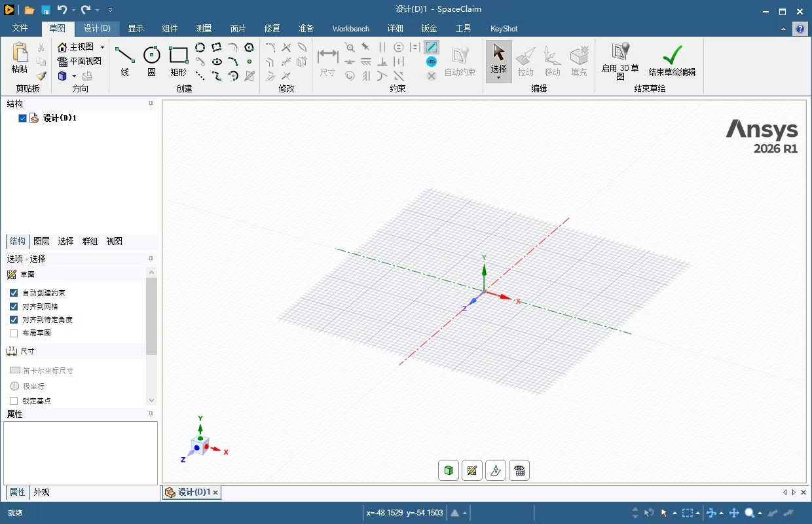812x524 pixels.
Task: Switch to the 图层 panel tab
Action: (x=41, y=241)
